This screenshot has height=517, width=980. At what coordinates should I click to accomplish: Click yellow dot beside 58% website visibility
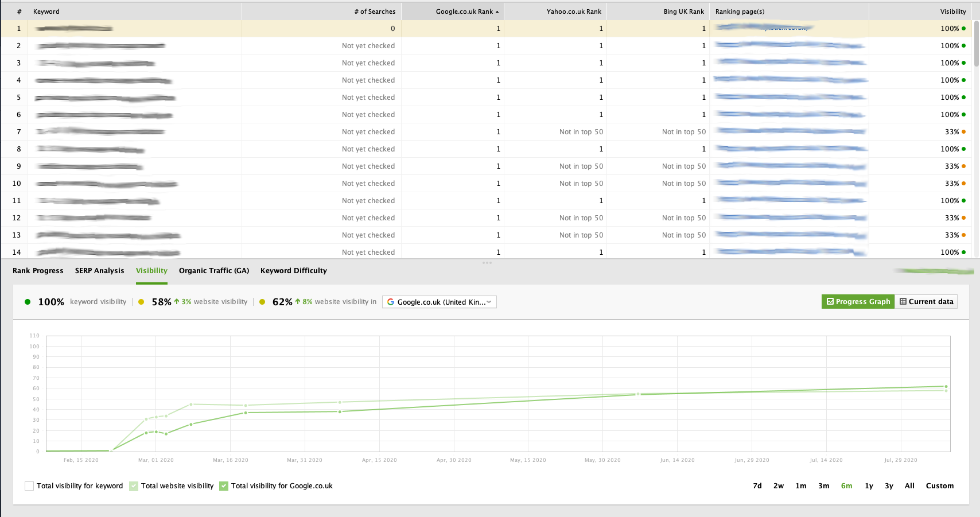(x=141, y=302)
